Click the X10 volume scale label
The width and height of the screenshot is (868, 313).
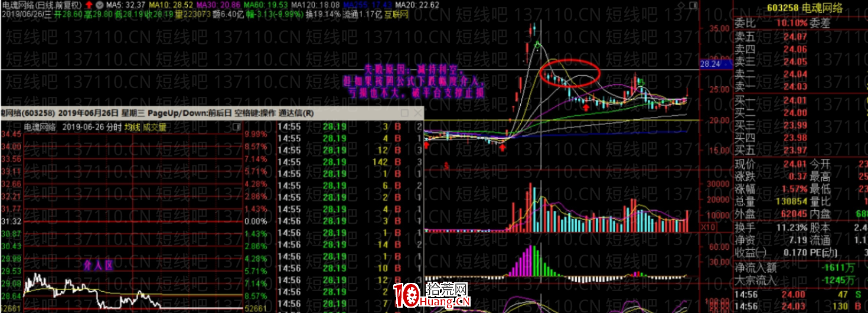708,227
